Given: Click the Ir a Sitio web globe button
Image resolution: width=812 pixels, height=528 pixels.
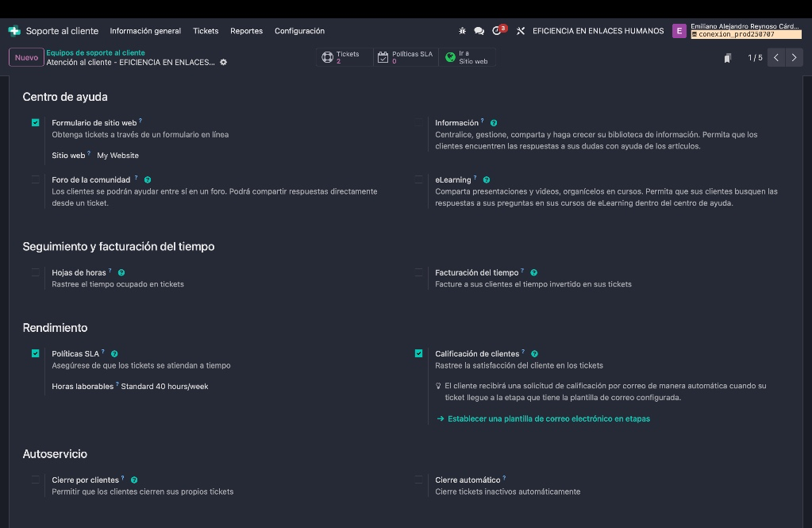Looking at the screenshot, I should [x=468, y=57].
